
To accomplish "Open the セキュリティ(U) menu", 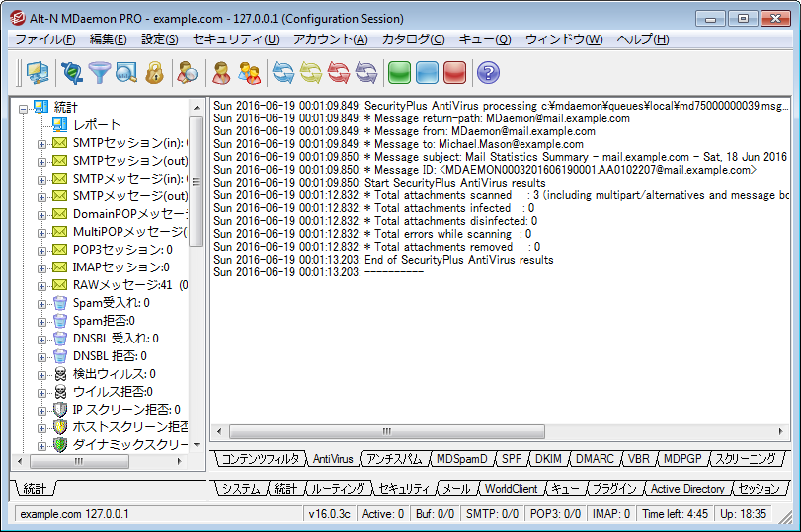I will coord(235,39).
